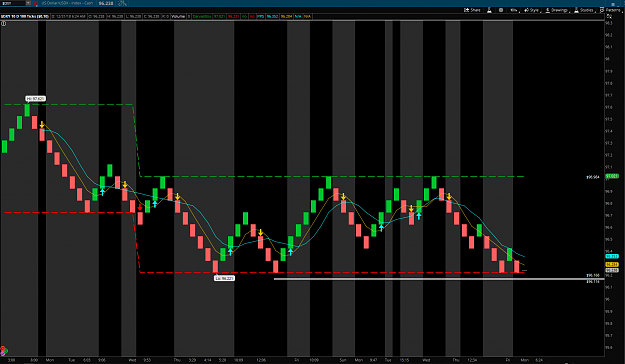This screenshot has height=364, width=625.
Task: Open the Drawings menu
Action: (x=557, y=10)
